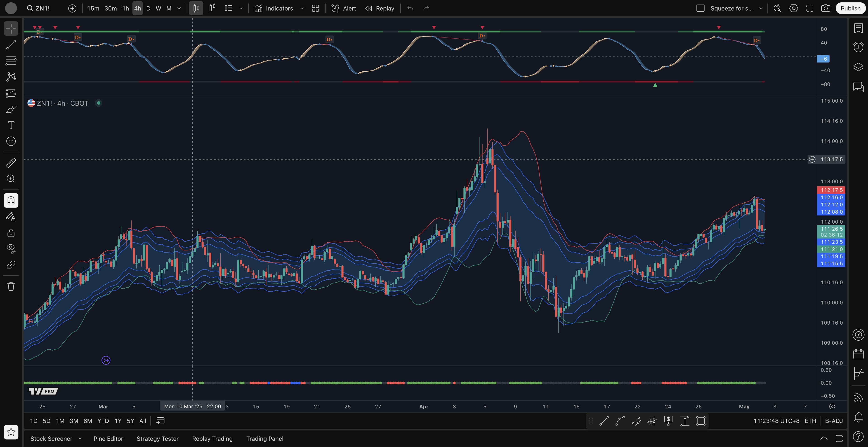Take a chart snapshot with camera icon
868x447 pixels.
tap(825, 8)
